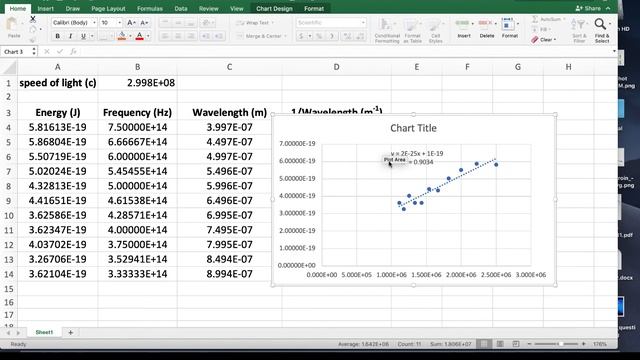Viewport: 640px width, 360px height.
Task: Select the cell 8.994E-07
Action: (x=229, y=274)
